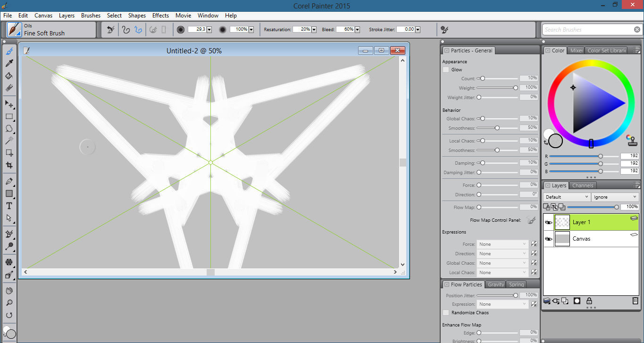This screenshot has width=644, height=343.
Task: Select the Pen tool
Action: [x=9, y=181]
